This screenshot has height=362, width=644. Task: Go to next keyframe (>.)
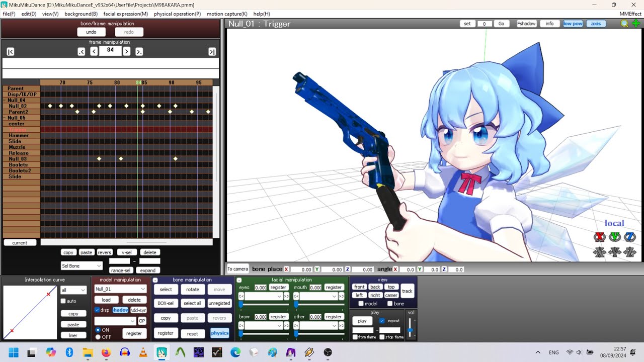[139, 52]
